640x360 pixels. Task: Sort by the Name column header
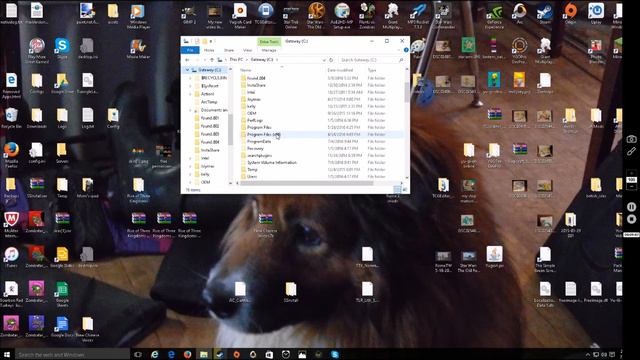tap(246, 70)
